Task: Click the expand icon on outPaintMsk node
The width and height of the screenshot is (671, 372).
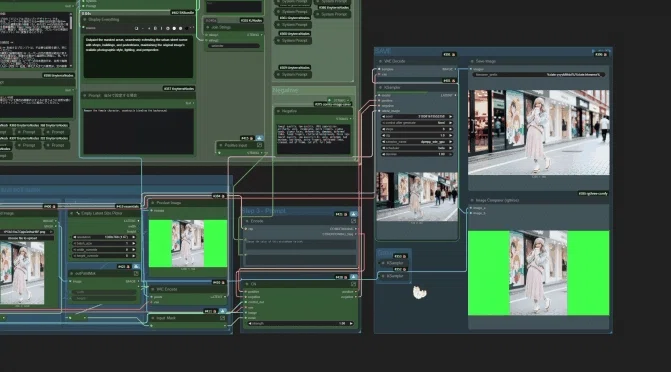Action: (136, 273)
